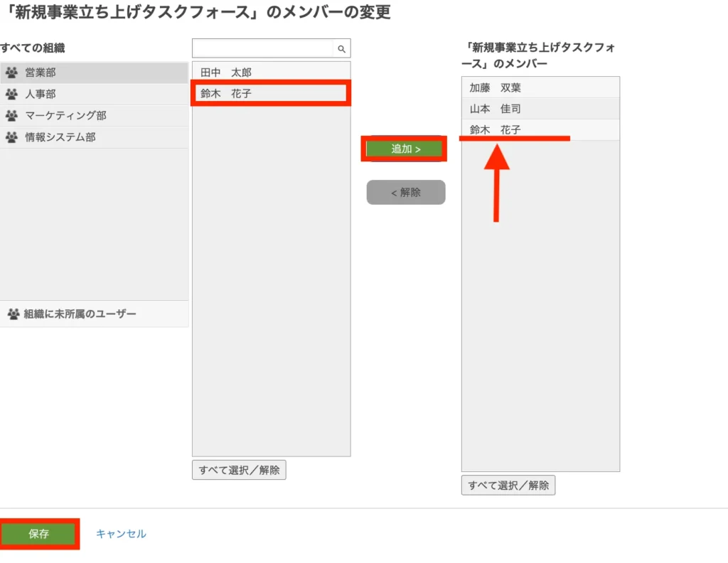Screen dimensions: 728x563
Task: Click the 追加 > button
Action: [406, 149]
